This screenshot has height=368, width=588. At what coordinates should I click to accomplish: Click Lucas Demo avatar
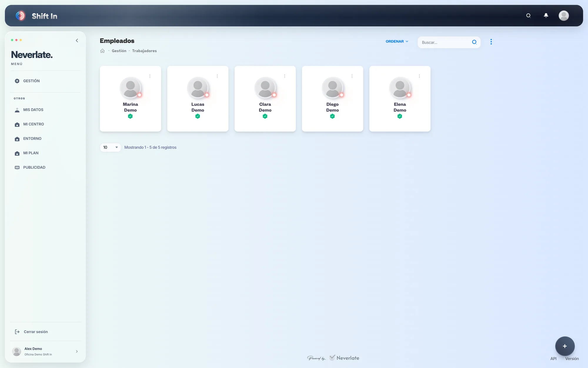pos(198,88)
